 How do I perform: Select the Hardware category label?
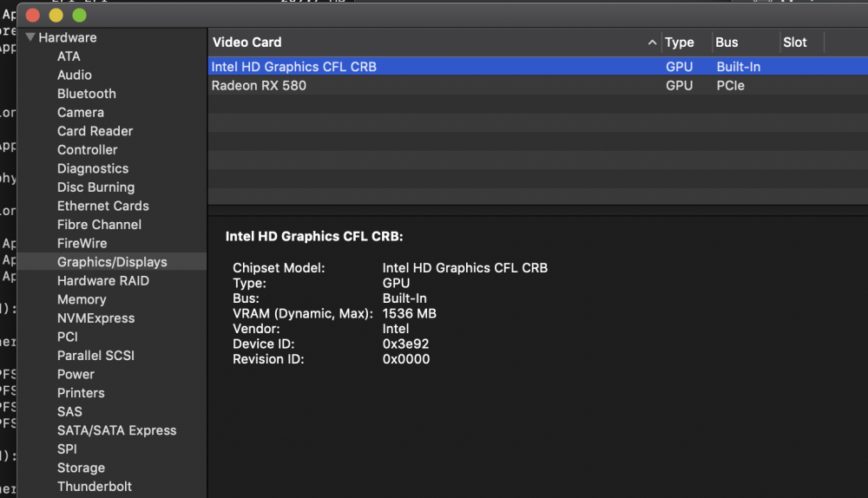[x=68, y=37]
